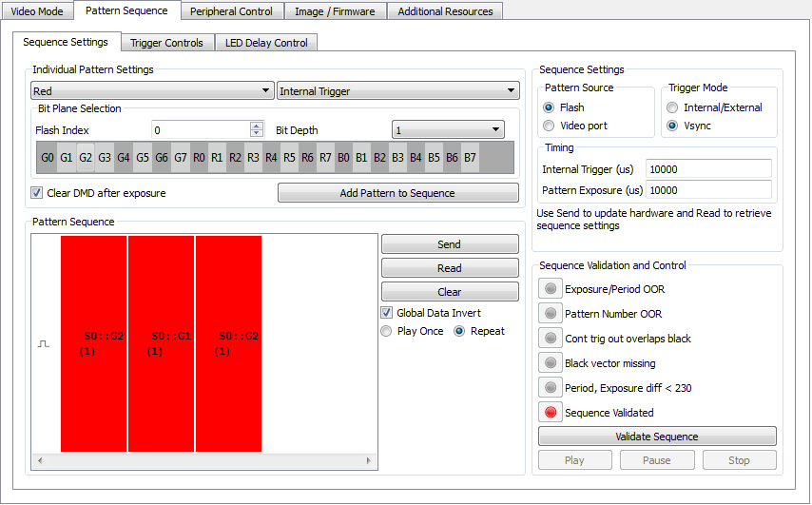Click the Black vector missing indicator
This screenshot has height=505, width=812.
[x=551, y=362]
